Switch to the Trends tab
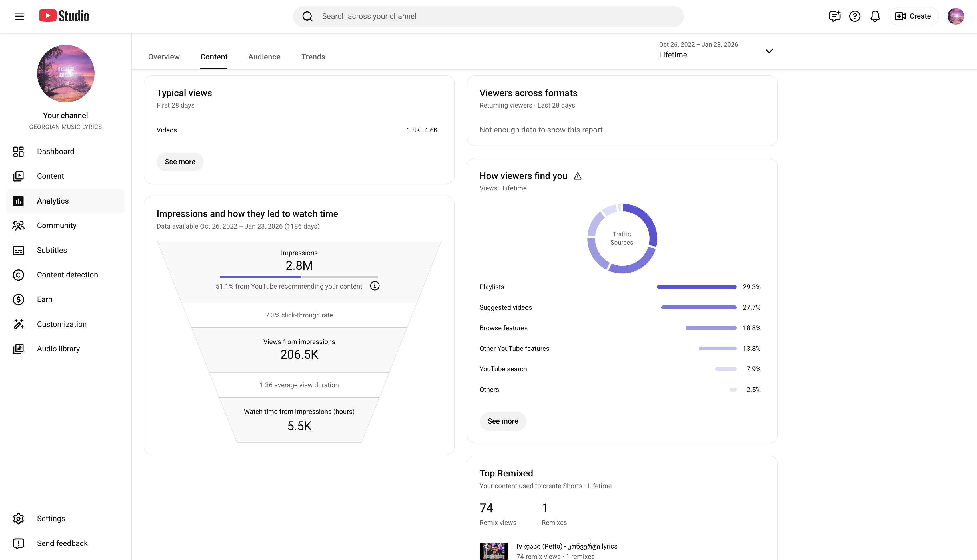 click(313, 57)
